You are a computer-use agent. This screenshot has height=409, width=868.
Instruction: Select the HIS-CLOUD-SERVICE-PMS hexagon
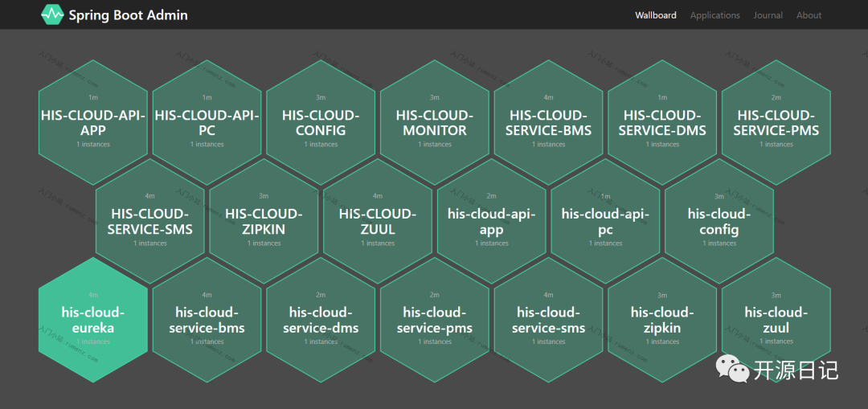pyautogui.click(x=776, y=122)
